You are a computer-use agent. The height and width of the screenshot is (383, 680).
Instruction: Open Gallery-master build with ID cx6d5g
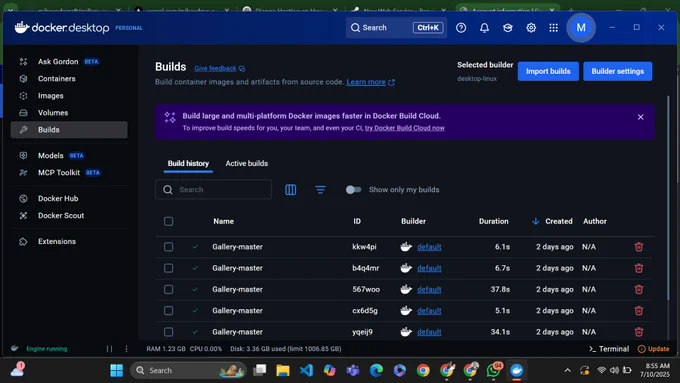(x=237, y=311)
